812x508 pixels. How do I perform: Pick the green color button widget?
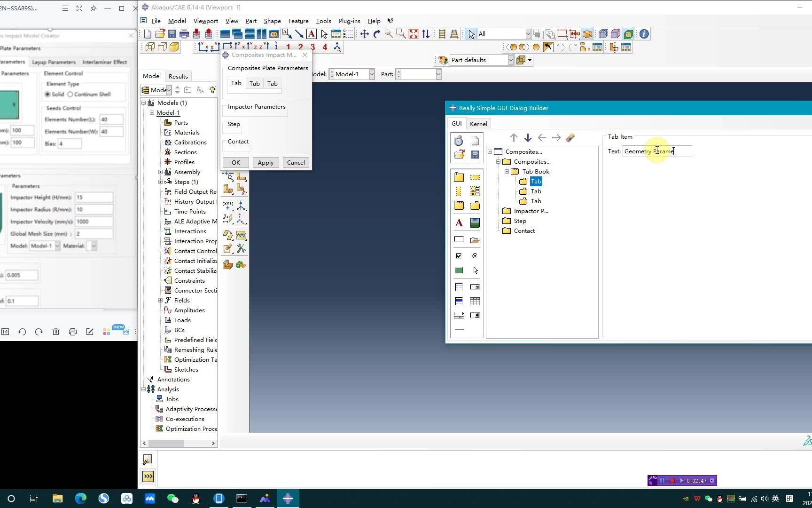[459, 270]
